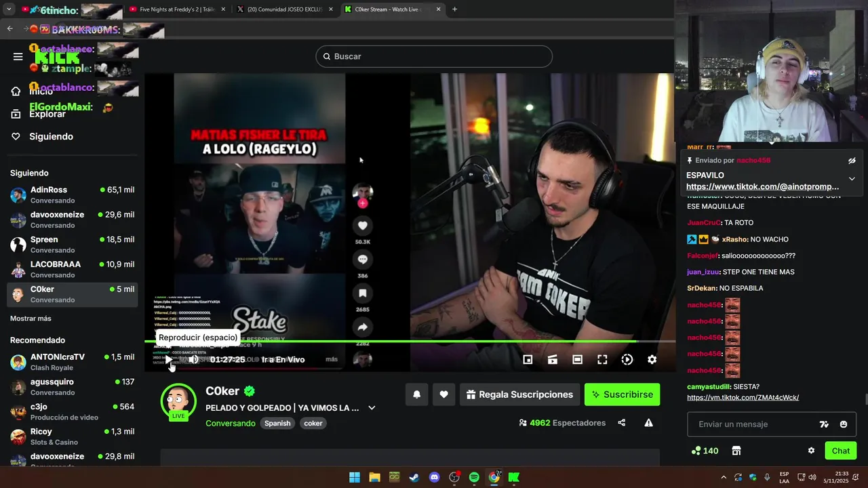The image size is (868, 488).
Task: Open the video player settings gear
Action: (652, 360)
